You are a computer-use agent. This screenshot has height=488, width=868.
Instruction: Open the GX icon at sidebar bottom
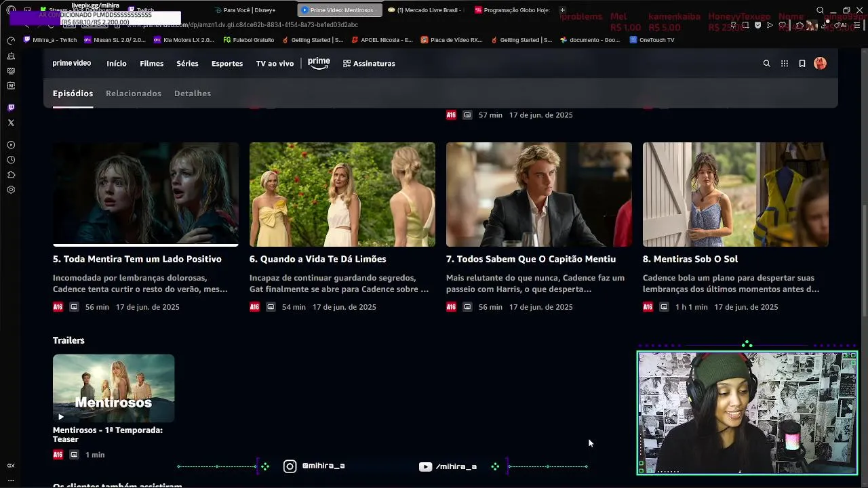click(11, 466)
